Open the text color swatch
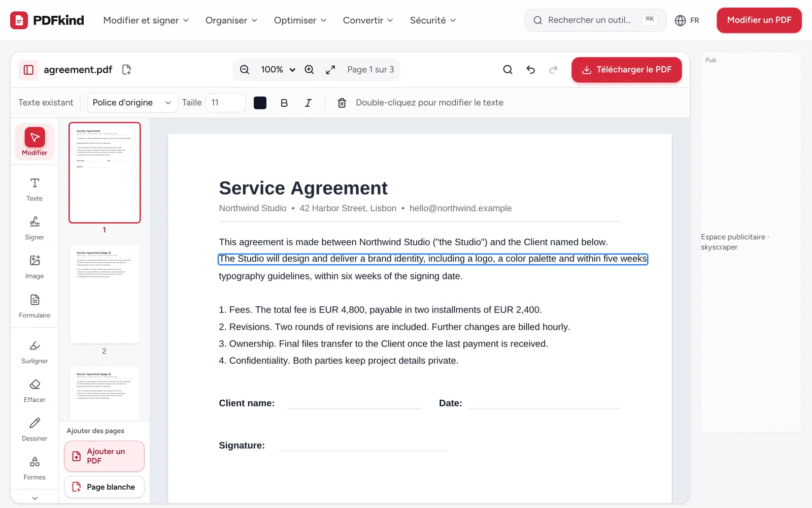This screenshot has height=508, width=812. 260,103
